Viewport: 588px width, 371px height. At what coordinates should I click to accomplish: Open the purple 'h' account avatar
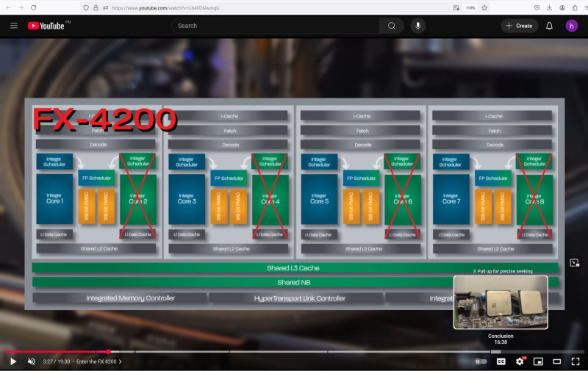[572, 26]
